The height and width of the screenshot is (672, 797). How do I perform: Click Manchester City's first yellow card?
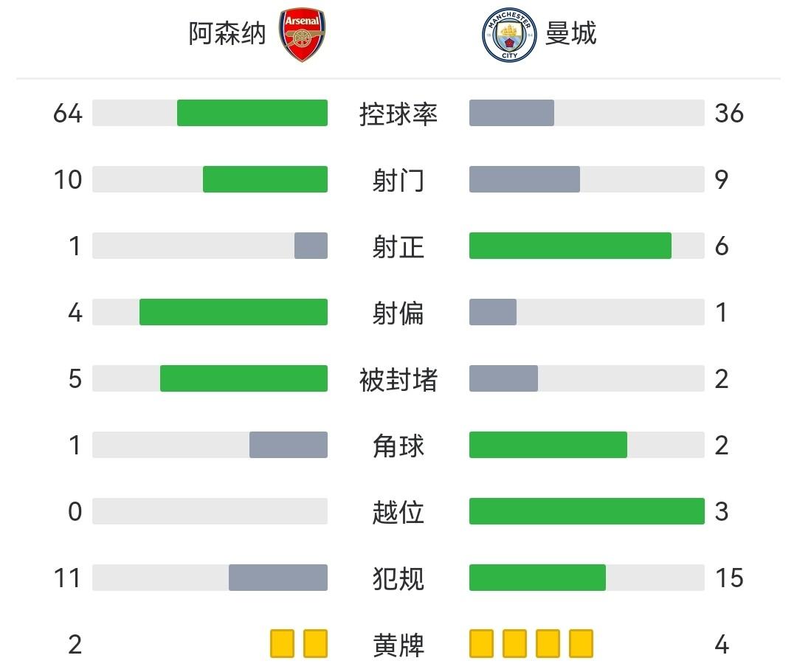(481, 643)
